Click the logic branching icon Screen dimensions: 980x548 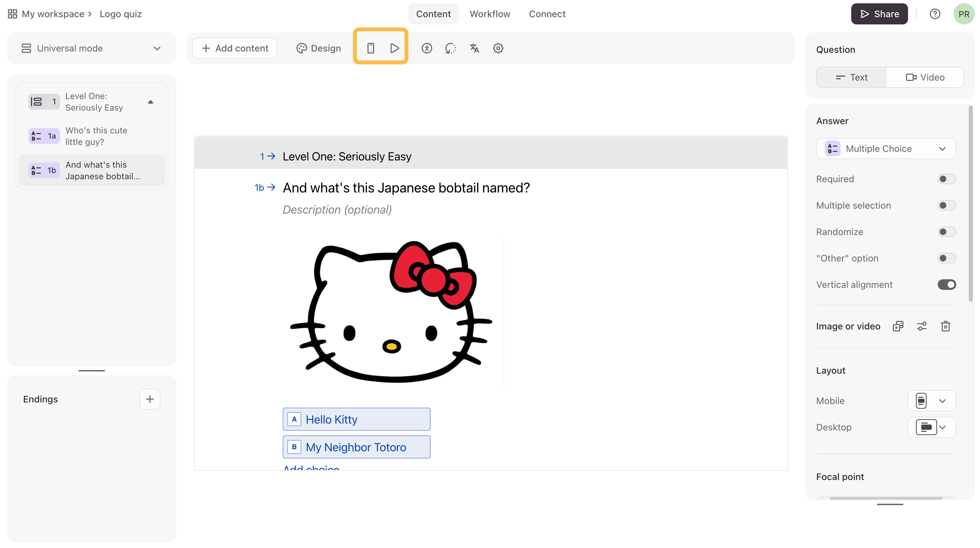tap(450, 48)
